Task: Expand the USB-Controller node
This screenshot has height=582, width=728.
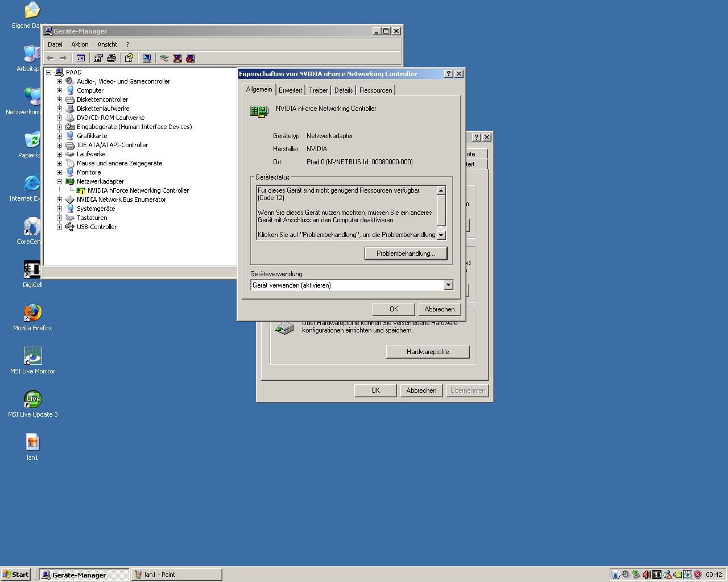Action: click(x=59, y=227)
